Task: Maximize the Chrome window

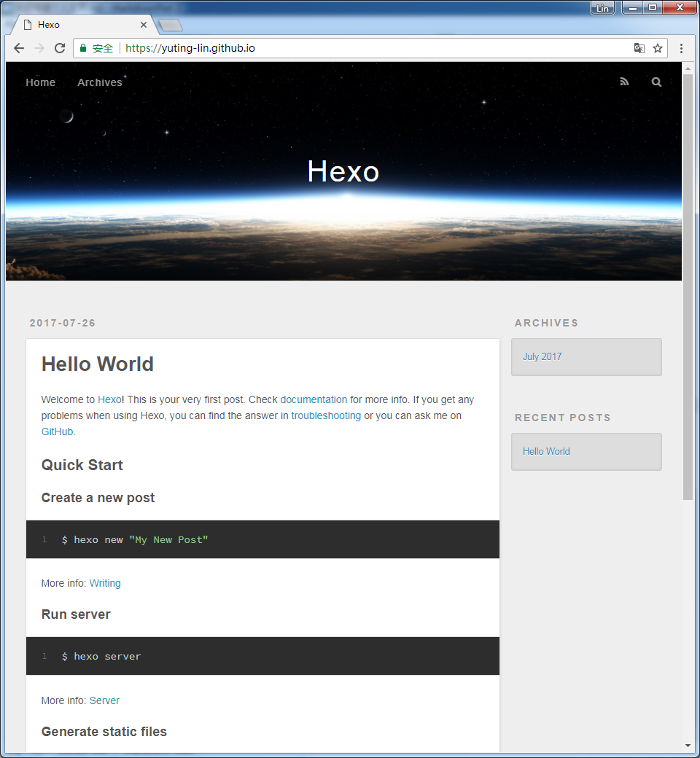Action: (x=653, y=8)
